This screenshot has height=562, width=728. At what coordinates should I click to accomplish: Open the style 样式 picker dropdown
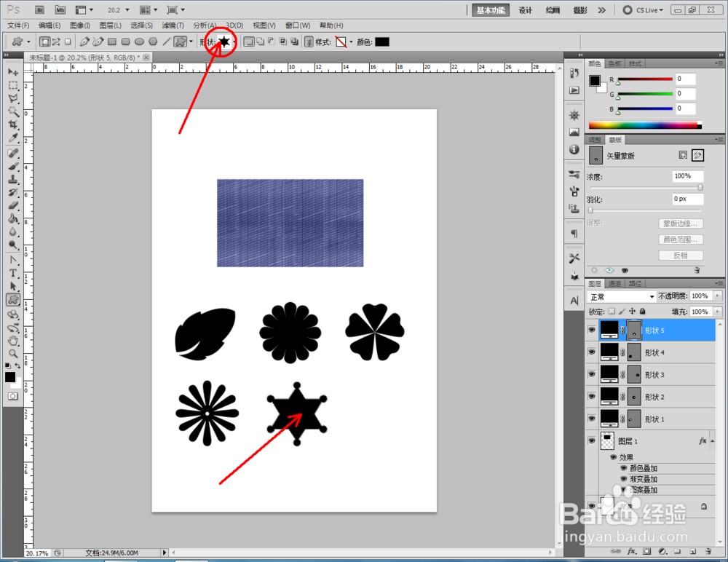click(351, 41)
